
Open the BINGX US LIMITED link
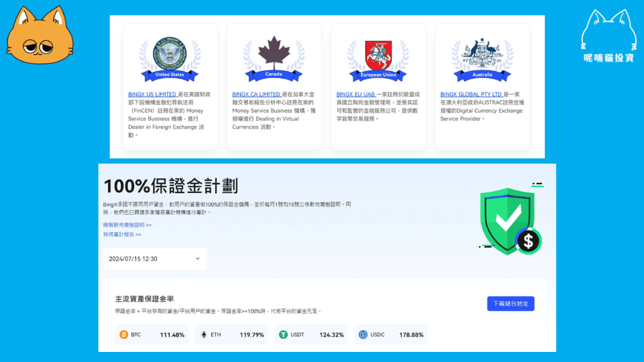point(152,95)
